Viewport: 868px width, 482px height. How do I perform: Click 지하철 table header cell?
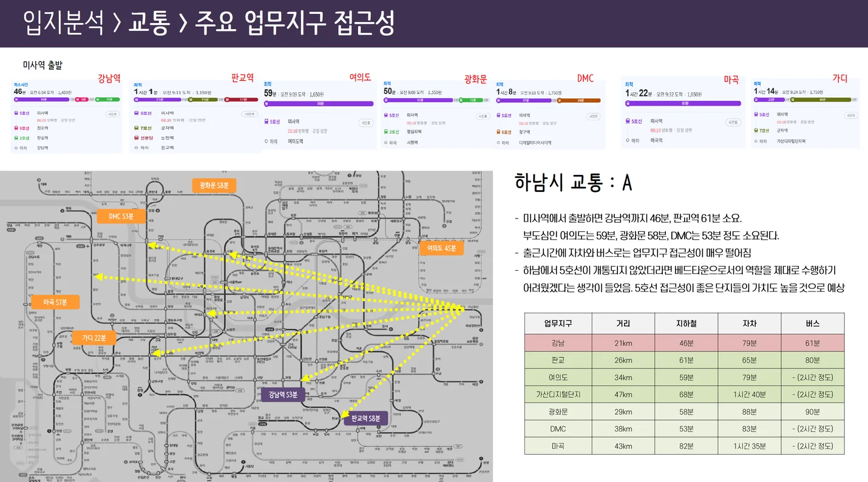(x=686, y=324)
